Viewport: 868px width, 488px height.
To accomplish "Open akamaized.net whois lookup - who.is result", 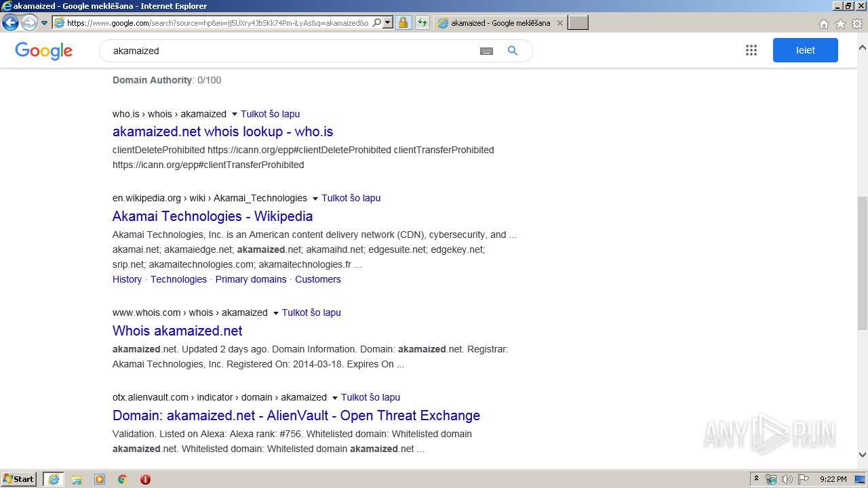I will coord(222,131).
